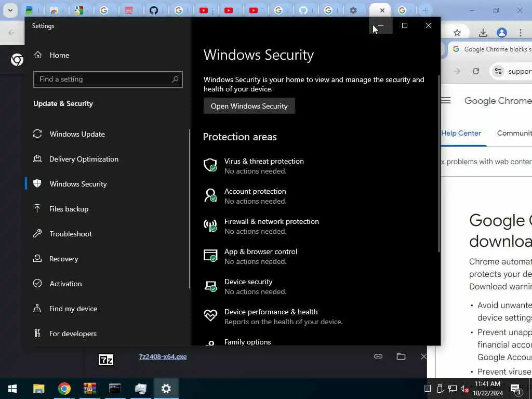Image resolution: width=532 pixels, height=399 pixels.
Task: Click the volume icon in system tray
Action: (464, 389)
